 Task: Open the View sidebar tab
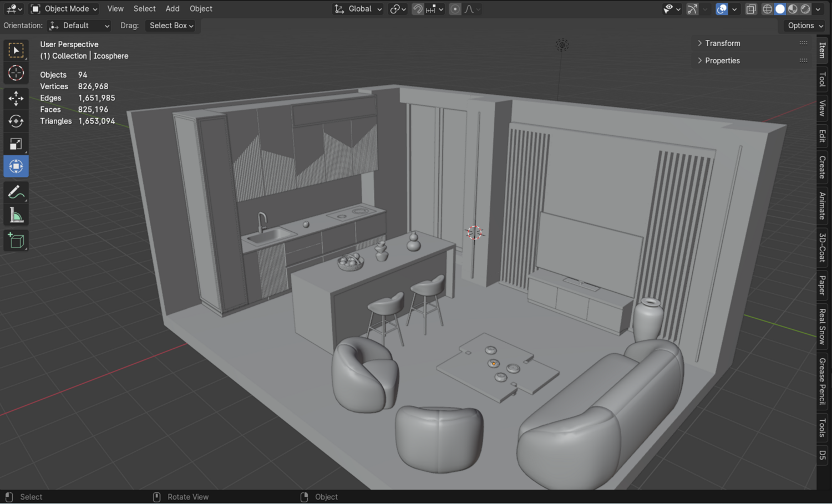pos(823,108)
